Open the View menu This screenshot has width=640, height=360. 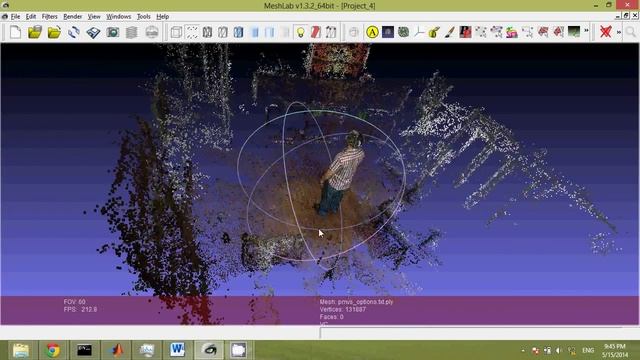pos(94,17)
